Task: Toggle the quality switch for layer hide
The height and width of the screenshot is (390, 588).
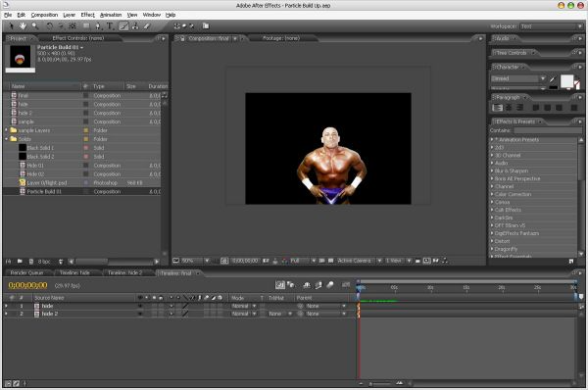Action: (x=185, y=306)
